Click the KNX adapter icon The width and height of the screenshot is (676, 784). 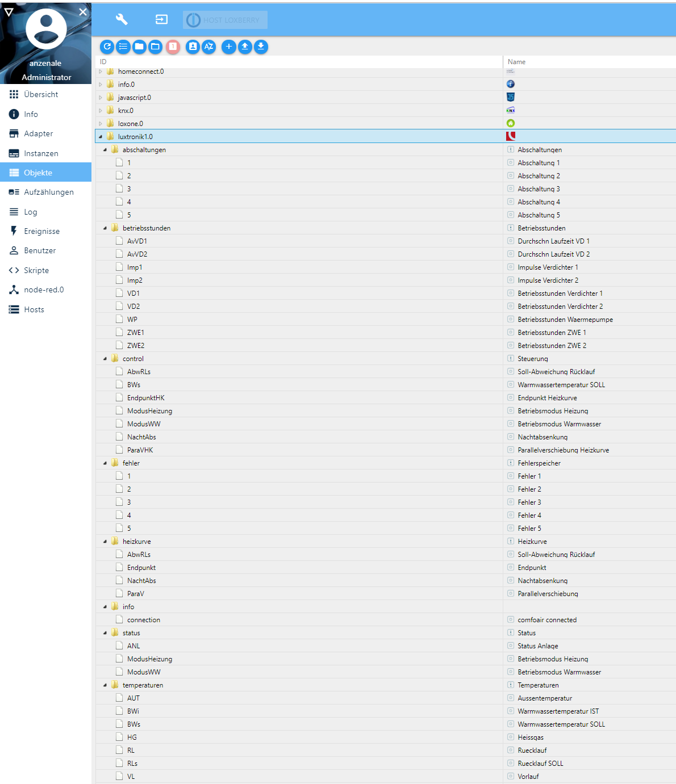(511, 110)
